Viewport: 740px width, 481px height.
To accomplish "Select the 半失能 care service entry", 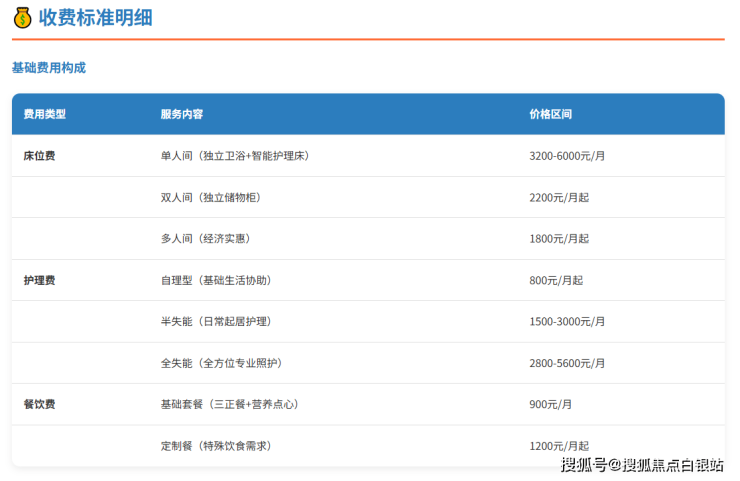I will [215, 322].
